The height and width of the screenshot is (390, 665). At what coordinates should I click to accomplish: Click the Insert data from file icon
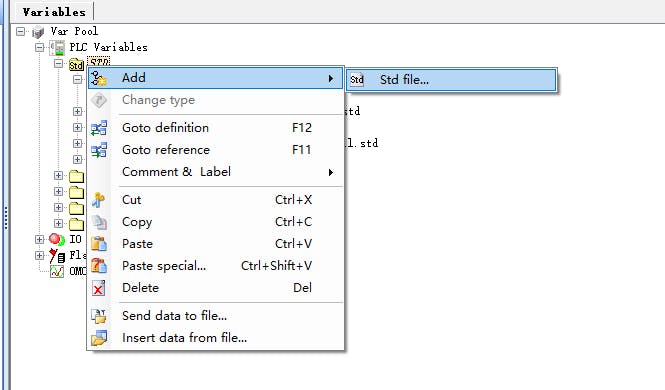pyautogui.click(x=99, y=338)
